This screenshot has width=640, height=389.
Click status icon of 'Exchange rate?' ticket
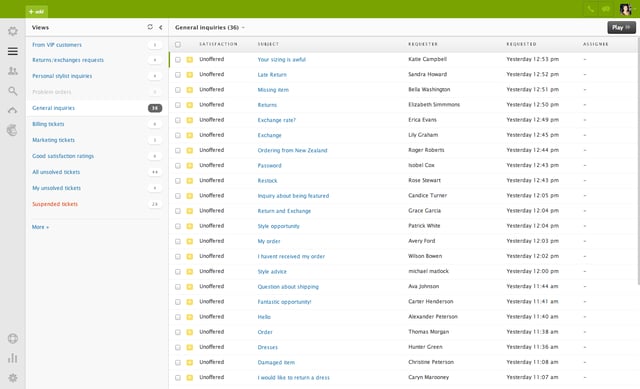[190, 120]
